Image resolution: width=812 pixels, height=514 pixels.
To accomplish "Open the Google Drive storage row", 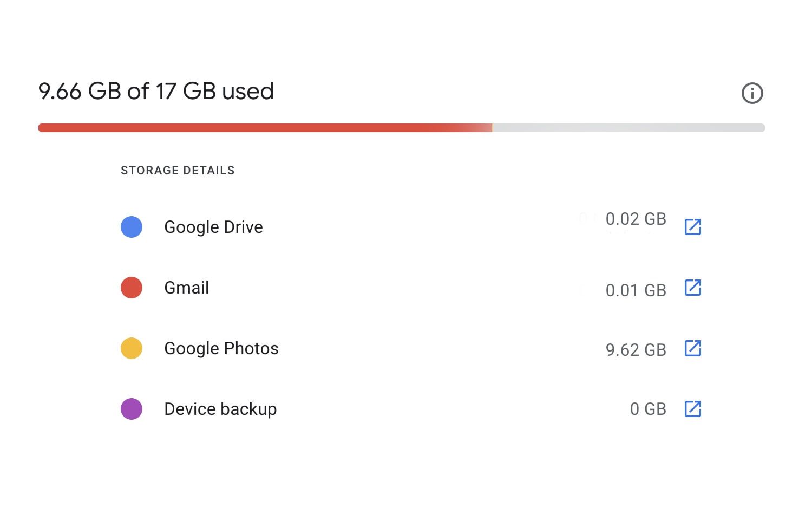I will point(213,227).
